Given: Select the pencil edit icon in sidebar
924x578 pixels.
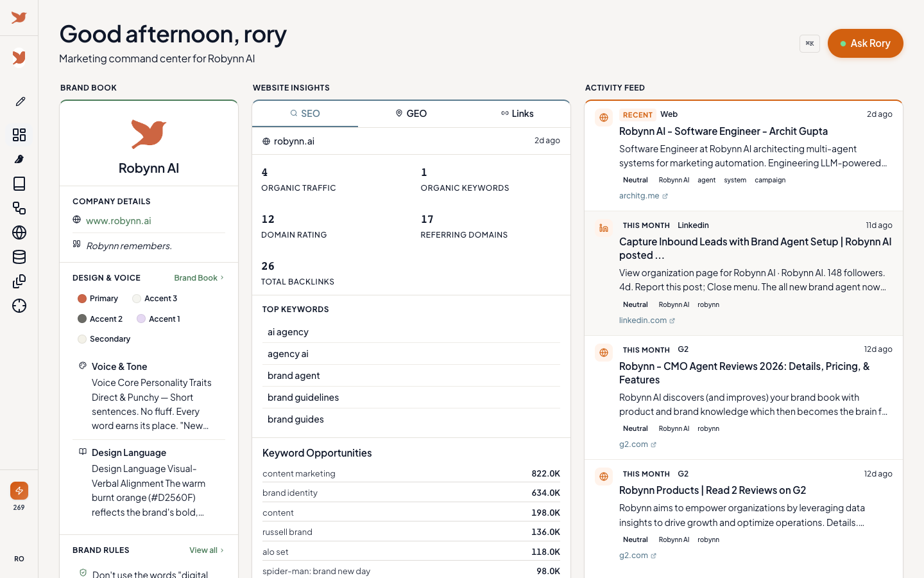Looking at the screenshot, I should pos(19,101).
